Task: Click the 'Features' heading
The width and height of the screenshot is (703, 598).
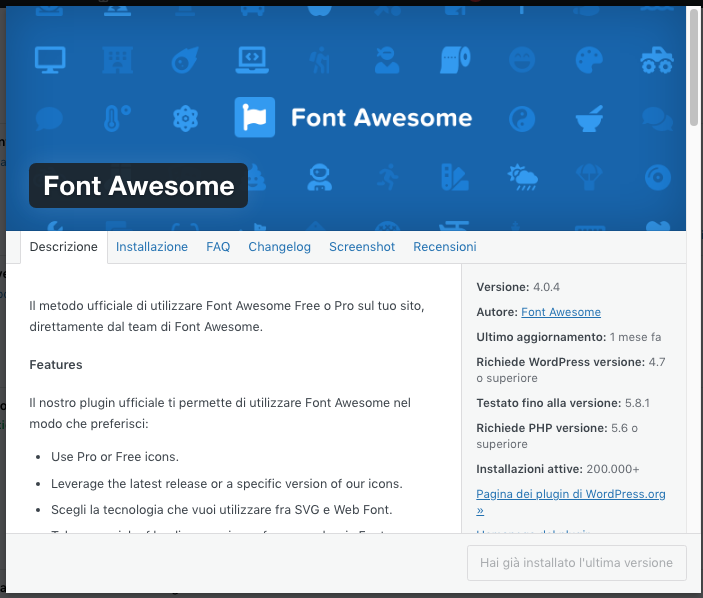Action: pos(56,365)
